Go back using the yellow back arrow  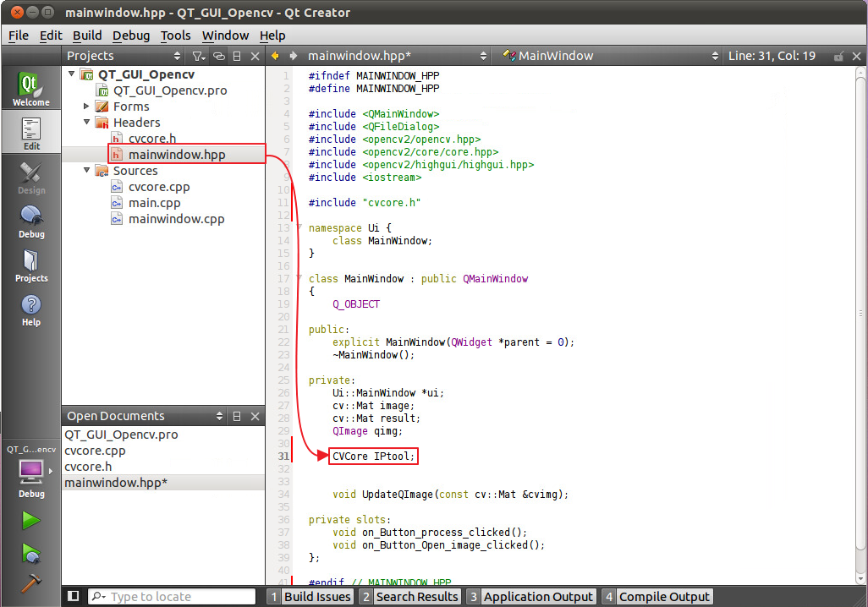[x=275, y=56]
